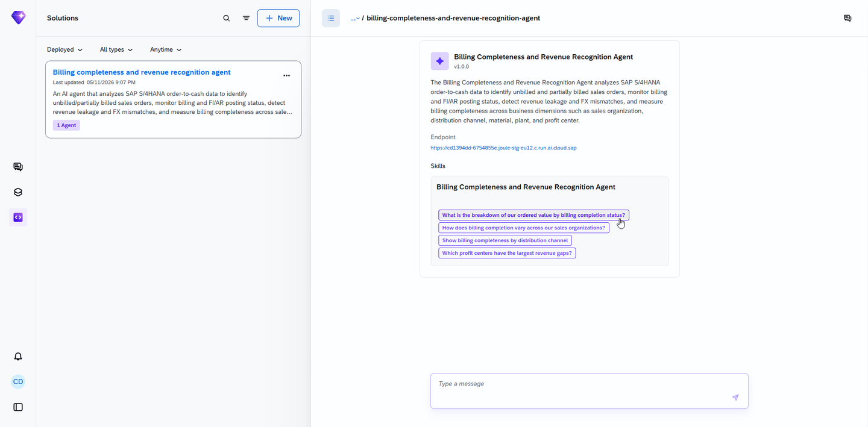Viewport: 868px width, 427px height.
Task: Open conversations icon at top right
Action: (848, 18)
